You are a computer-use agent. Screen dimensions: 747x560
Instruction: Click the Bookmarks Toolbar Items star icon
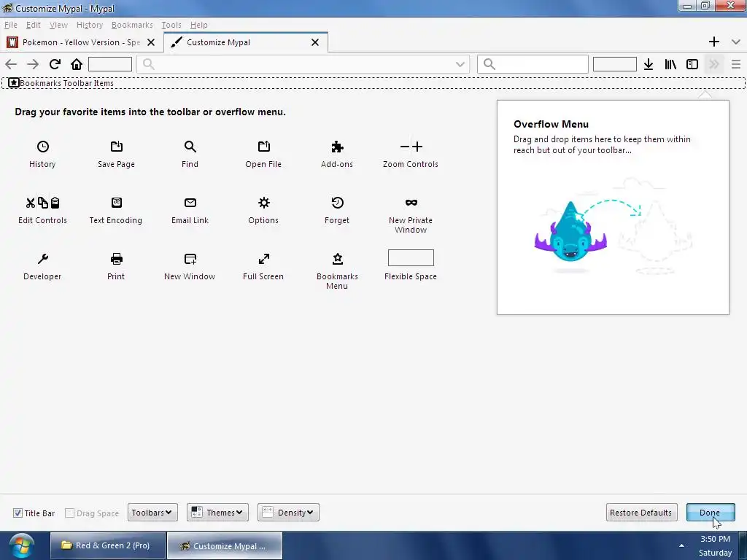click(x=14, y=83)
